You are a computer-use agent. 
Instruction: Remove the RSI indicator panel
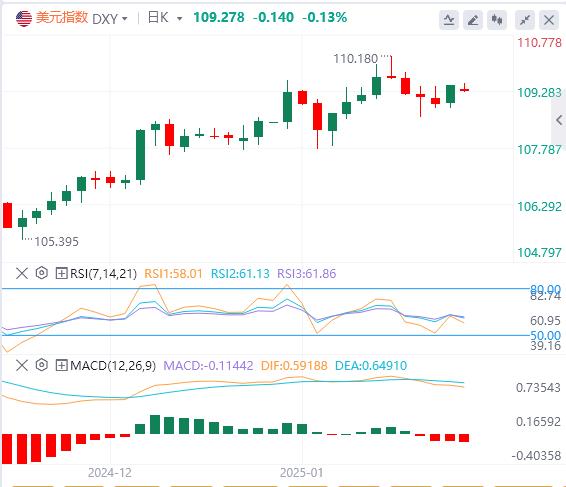pos(22,273)
